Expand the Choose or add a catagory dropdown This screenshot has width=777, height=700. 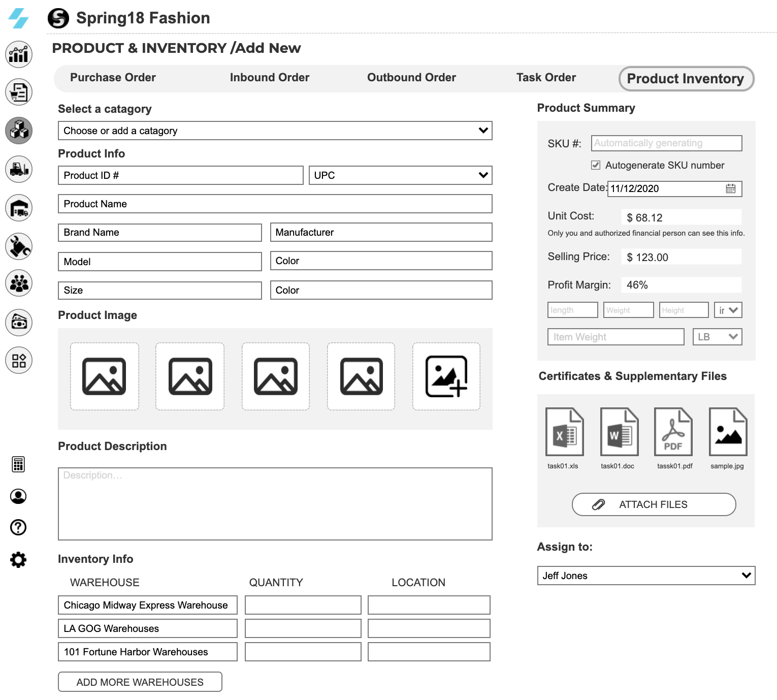tap(275, 131)
